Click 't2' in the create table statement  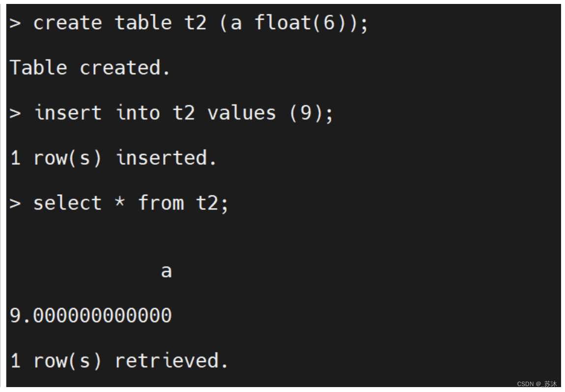pyautogui.click(x=196, y=23)
